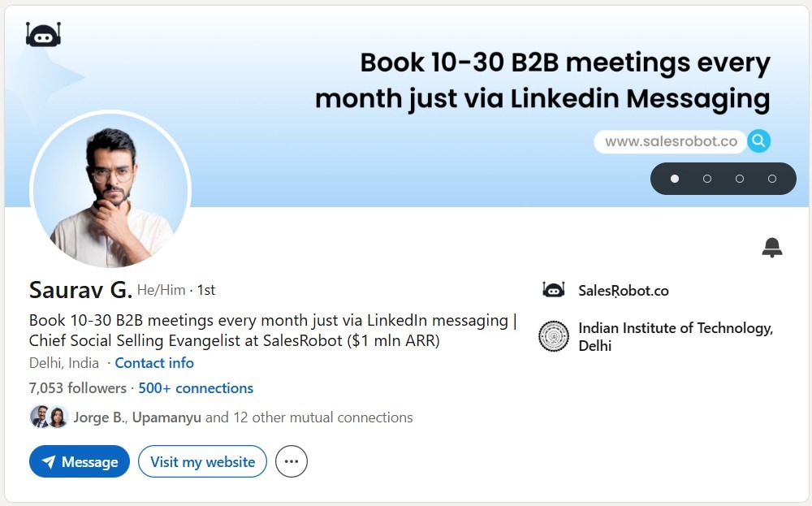Click the Upamanyu mutual connection name
Viewport: 812px width, 506px height.
coord(172,417)
